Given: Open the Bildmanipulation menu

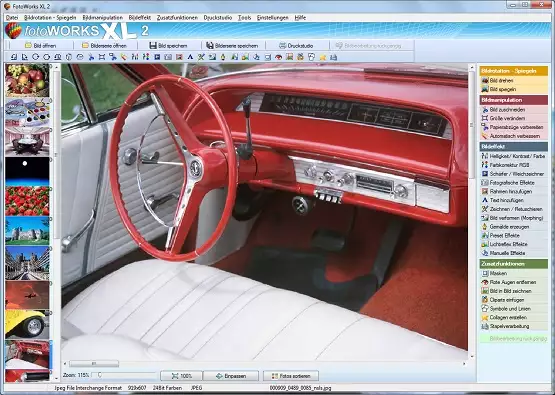Looking at the screenshot, I should tap(103, 17).
